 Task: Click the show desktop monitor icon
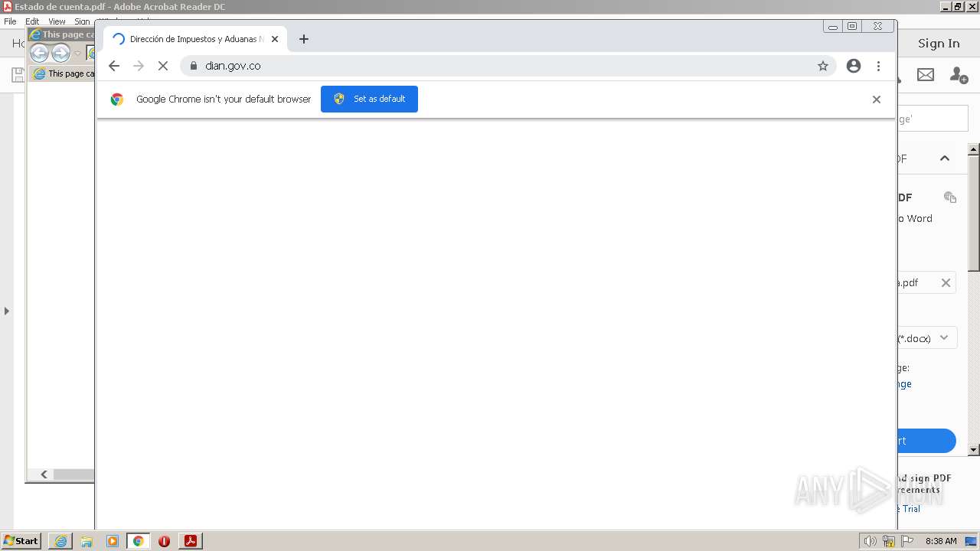972,541
